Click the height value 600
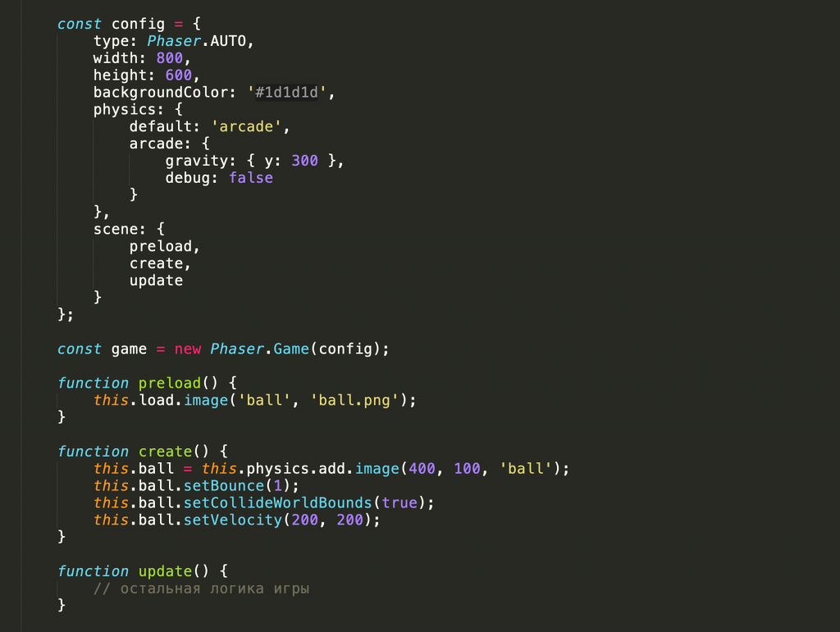Image resolution: width=840 pixels, height=632 pixels. 178,75
